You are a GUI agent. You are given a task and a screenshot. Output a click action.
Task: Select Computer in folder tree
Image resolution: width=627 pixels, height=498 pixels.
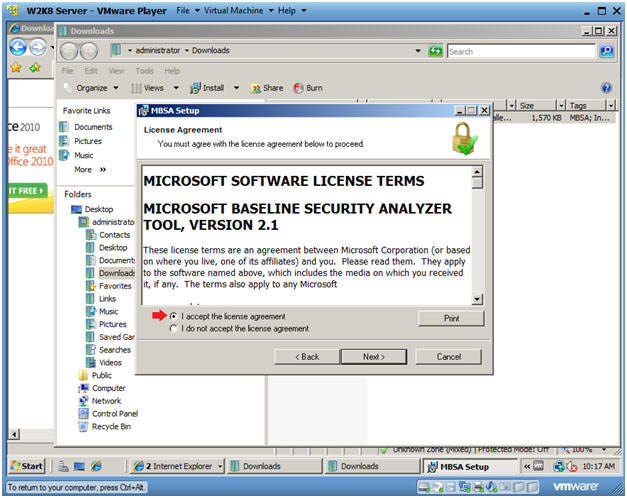[x=102, y=388]
